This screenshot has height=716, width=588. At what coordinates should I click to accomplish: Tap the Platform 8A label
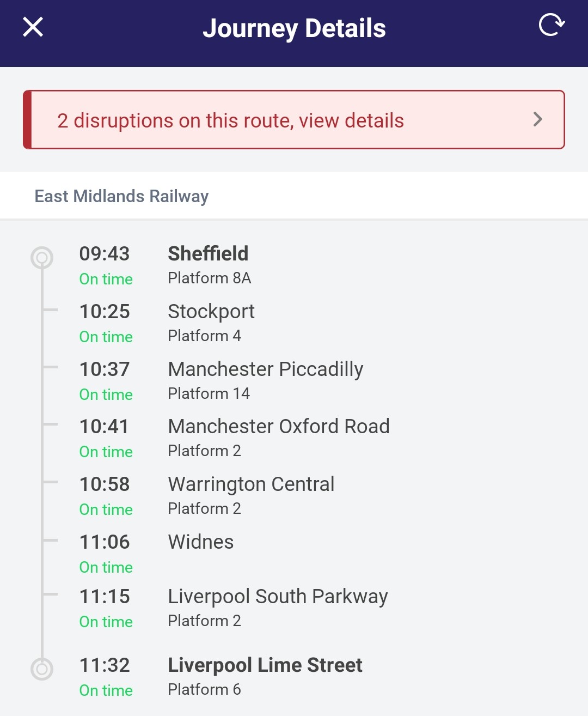(x=210, y=278)
